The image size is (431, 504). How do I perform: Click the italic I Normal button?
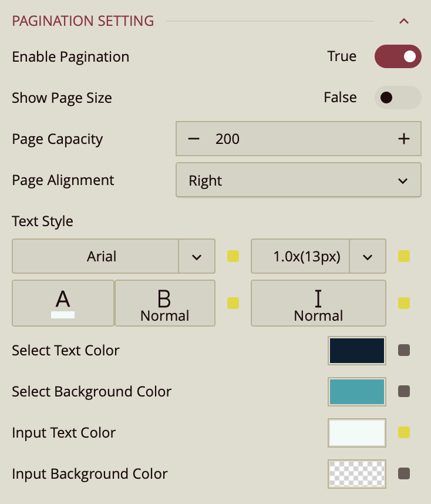[x=318, y=303]
